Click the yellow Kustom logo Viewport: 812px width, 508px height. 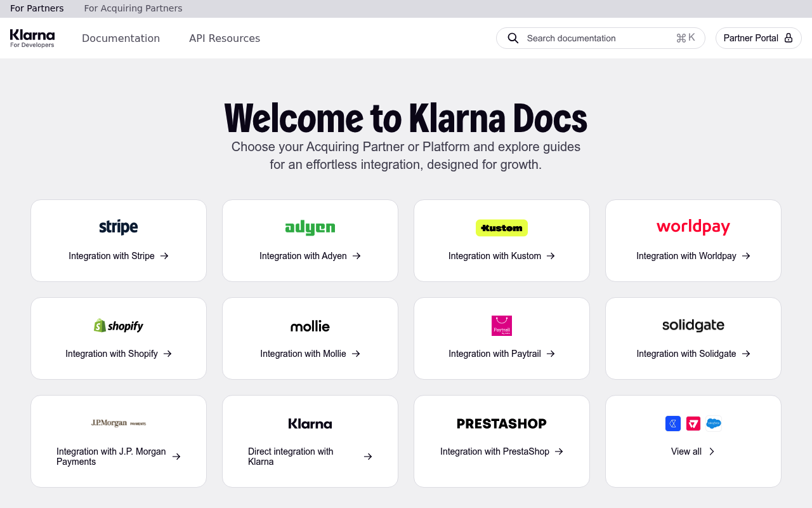[x=502, y=228]
